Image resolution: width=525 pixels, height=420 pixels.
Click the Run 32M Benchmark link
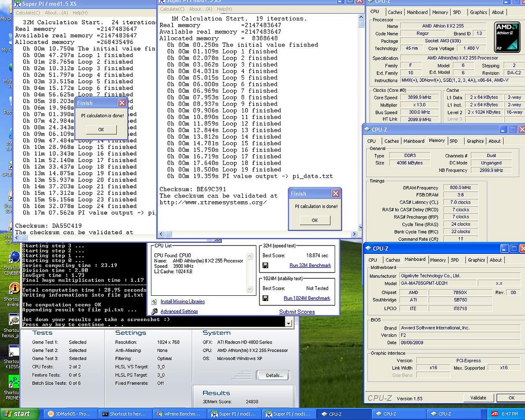coord(310,266)
